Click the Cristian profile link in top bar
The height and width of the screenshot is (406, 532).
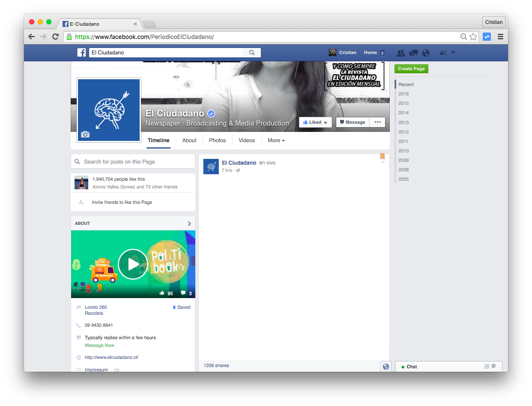(x=343, y=53)
